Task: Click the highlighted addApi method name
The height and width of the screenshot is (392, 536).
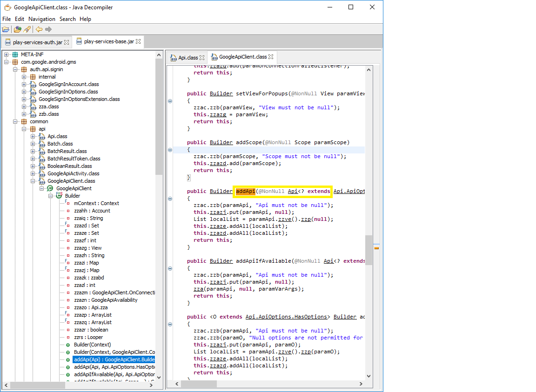Action: 246,192
